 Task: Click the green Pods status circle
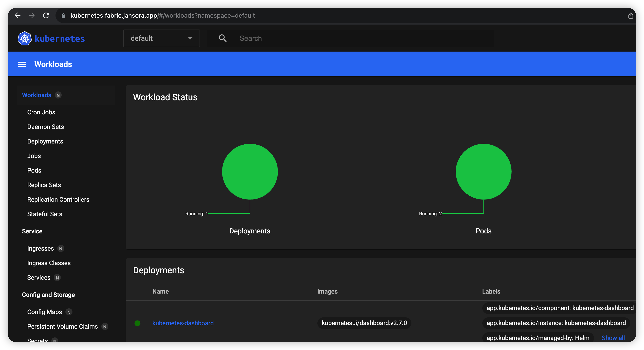[483, 172]
